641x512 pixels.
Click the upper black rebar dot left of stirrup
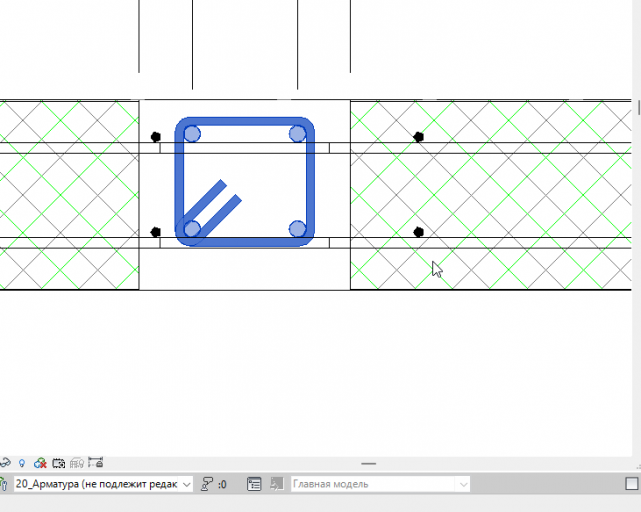[x=155, y=137]
